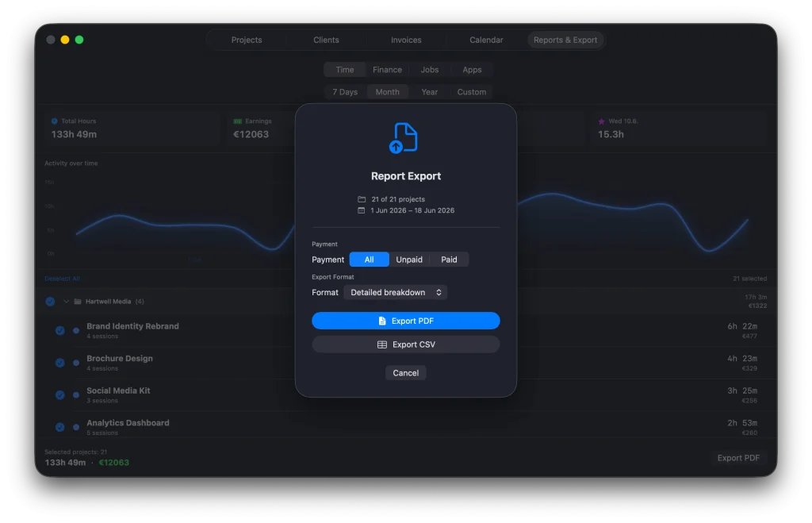
Task: Click the 6h 22m duration value
Action: pyautogui.click(x=742, y=326)
